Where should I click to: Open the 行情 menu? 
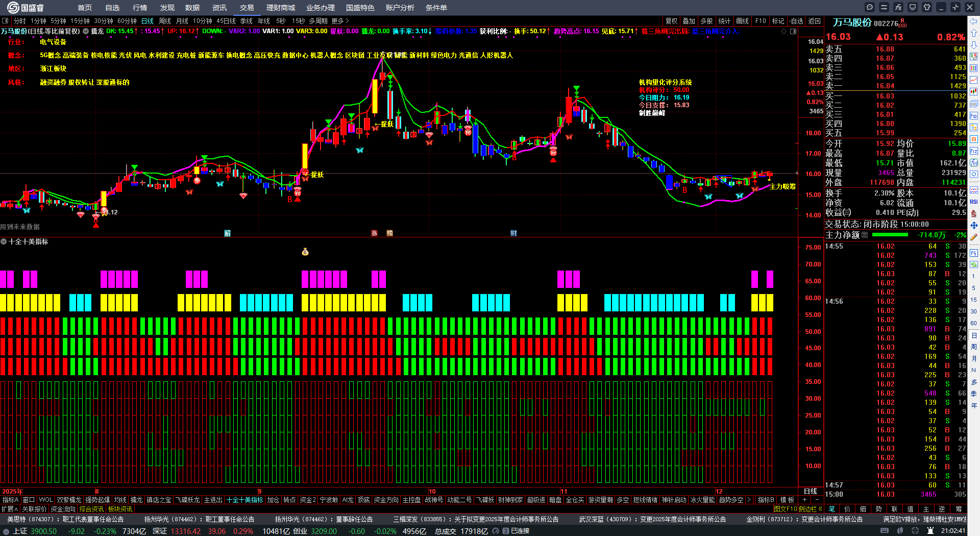click(x=140, y=8)
